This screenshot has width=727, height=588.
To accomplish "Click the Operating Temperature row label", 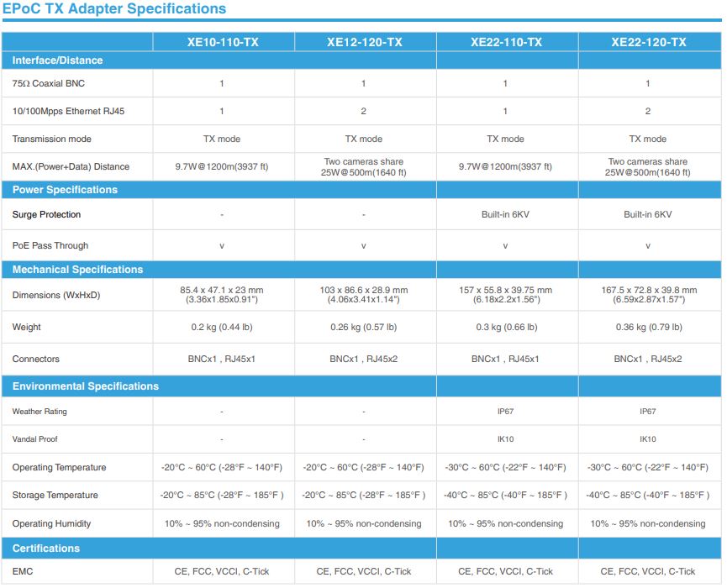I will click(x=59, y=468).
